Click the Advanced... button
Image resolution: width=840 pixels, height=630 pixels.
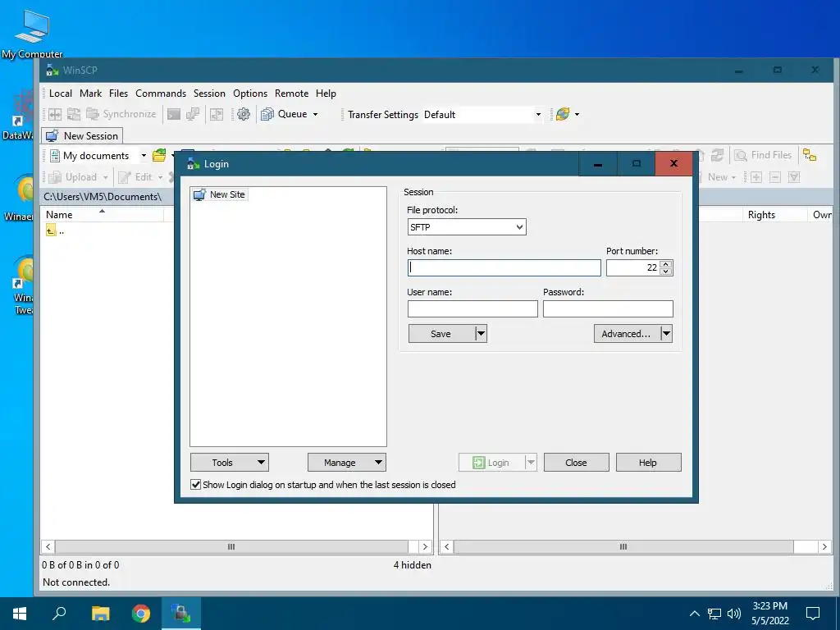tap(626, 334)
